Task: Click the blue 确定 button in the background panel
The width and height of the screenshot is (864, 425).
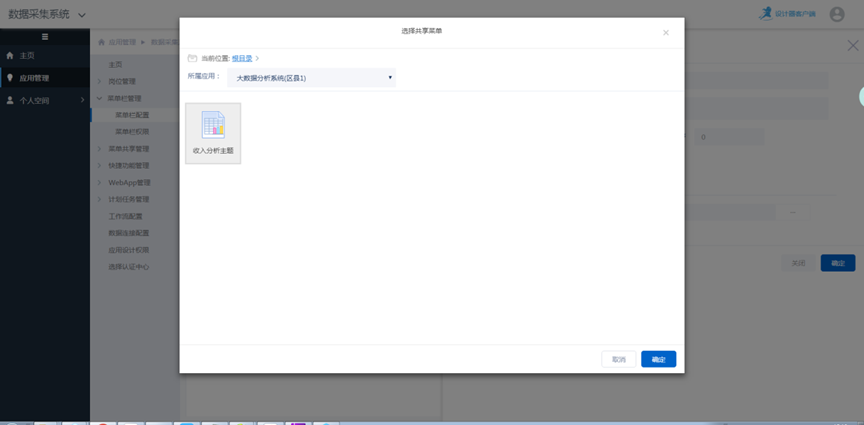Action: tap(838, 263)
